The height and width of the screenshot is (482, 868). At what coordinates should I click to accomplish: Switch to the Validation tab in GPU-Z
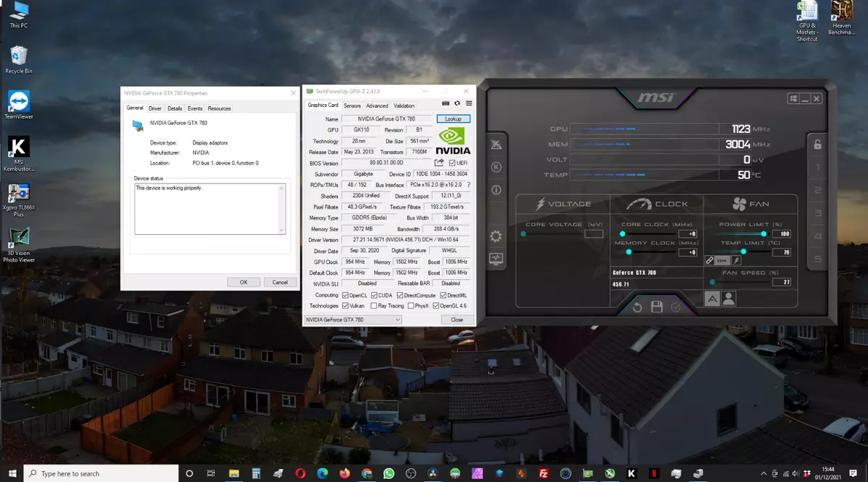[404, 106]
